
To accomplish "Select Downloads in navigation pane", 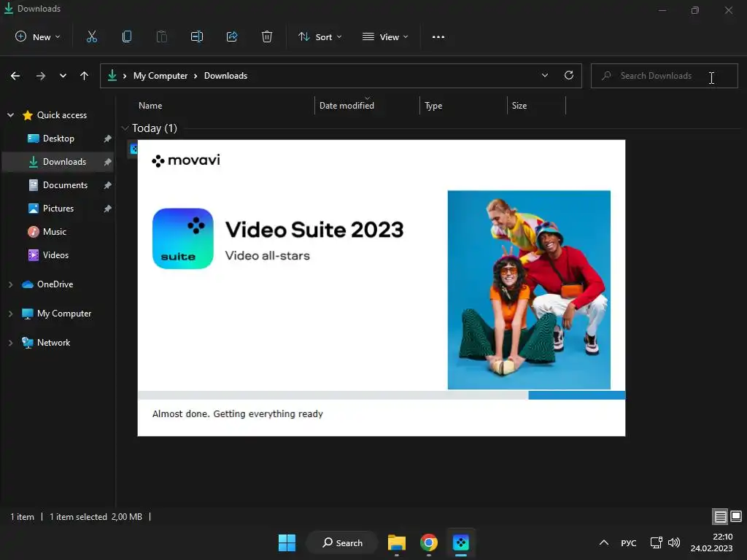I will click(58, 161).
